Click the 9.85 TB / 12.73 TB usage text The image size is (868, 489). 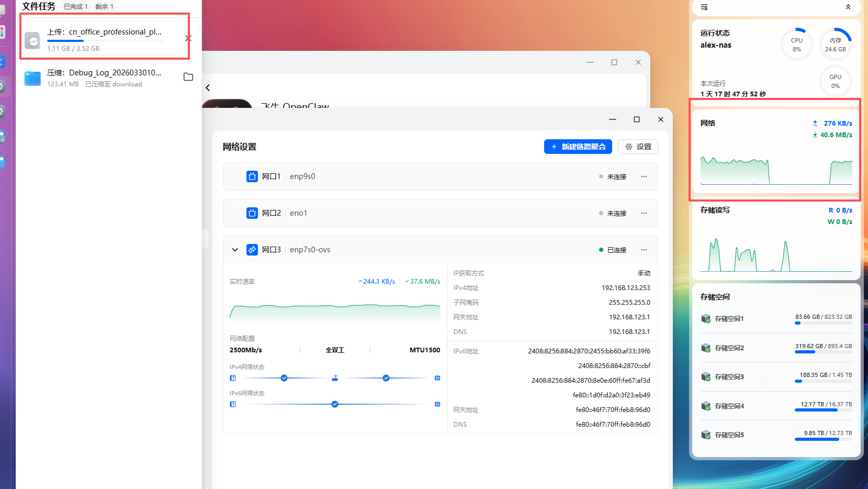tap(828, 433)
